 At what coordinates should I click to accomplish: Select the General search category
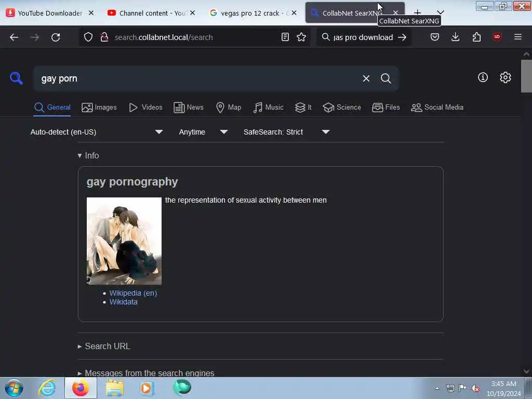click(x=52, y=108)
